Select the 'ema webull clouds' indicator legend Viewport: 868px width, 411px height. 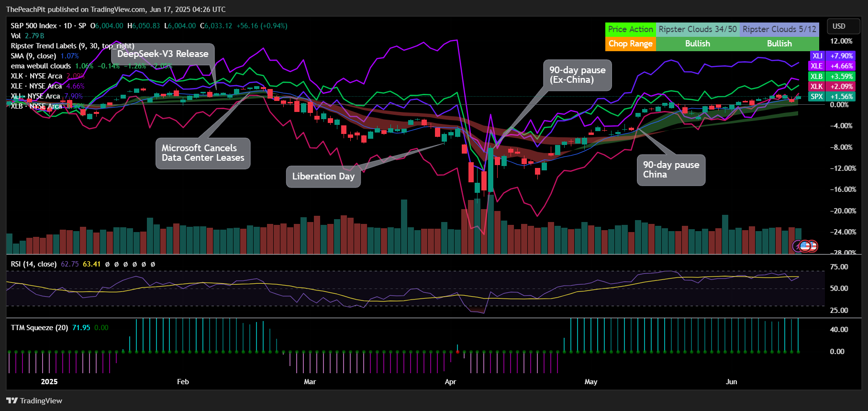tap(41, 66)
